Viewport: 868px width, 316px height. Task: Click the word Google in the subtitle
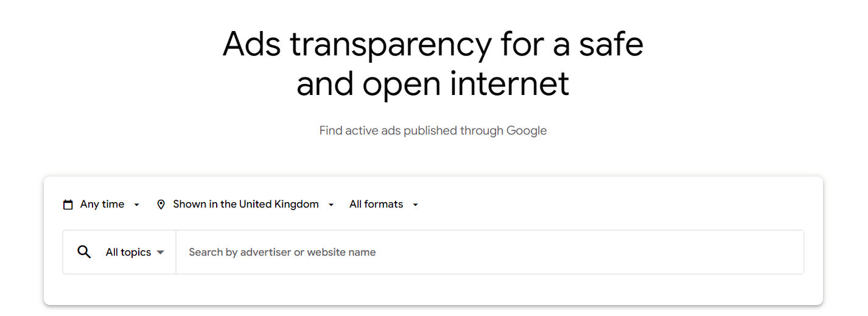(x=527, y=130)
